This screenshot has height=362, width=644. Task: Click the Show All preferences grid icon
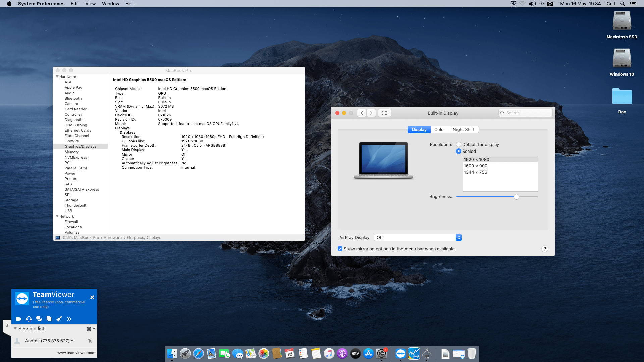[x=384, y=113]
